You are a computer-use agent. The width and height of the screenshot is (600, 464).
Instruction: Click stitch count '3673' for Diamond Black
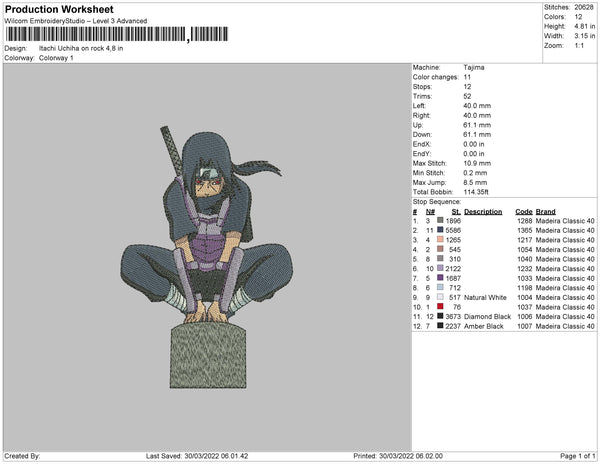453,316
